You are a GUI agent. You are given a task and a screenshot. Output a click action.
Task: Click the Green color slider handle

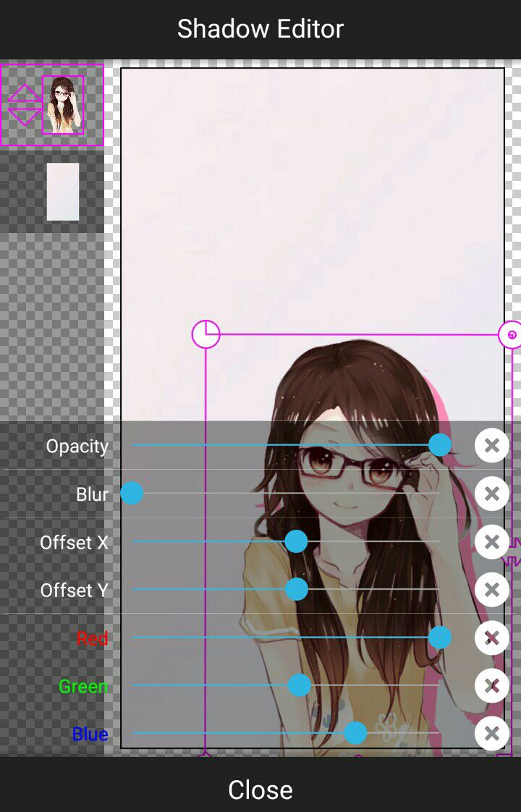click(300, 685)
